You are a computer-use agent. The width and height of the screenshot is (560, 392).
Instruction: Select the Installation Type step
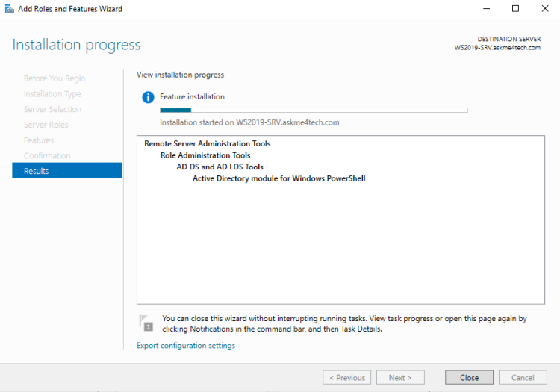[52, 94]
